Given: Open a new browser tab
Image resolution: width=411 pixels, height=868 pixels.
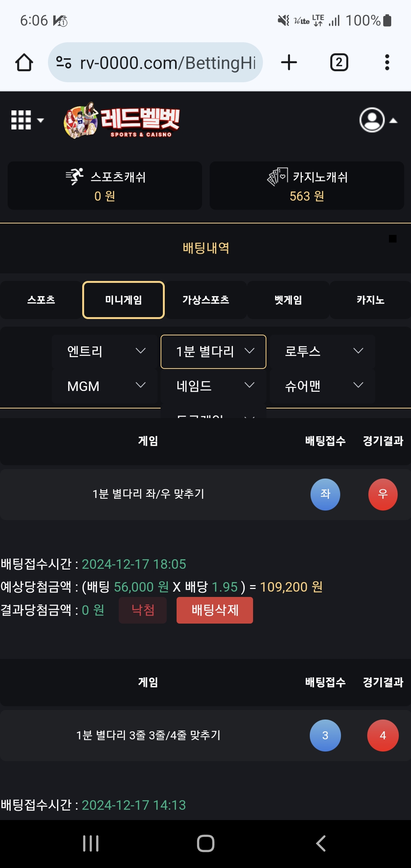Looking at the screenshot, I should [x=289, y=62].
